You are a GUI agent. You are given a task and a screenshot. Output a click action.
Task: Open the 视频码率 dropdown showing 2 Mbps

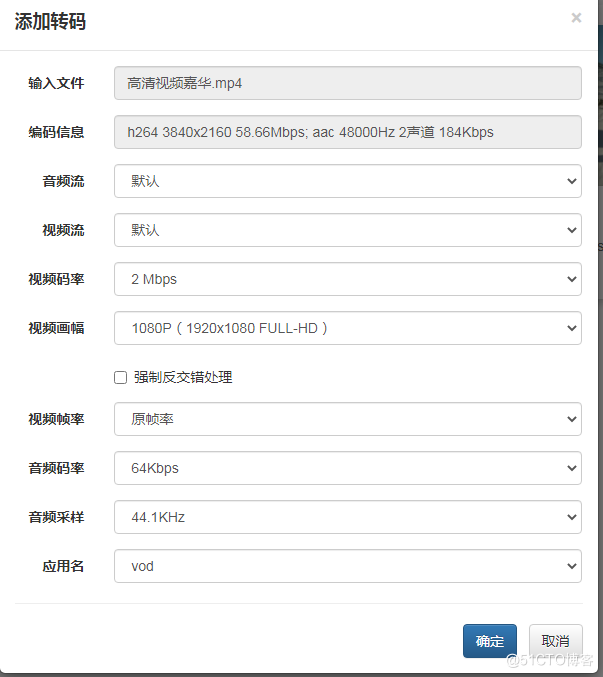click(x=348, y=279)
